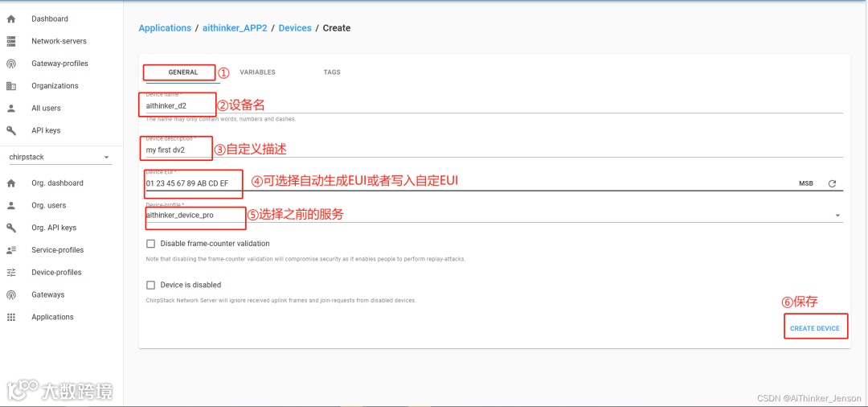This screenshot has height=407, width=868.
Task: Enable Disable frame-counter validation checkbox
Action: 150,244
